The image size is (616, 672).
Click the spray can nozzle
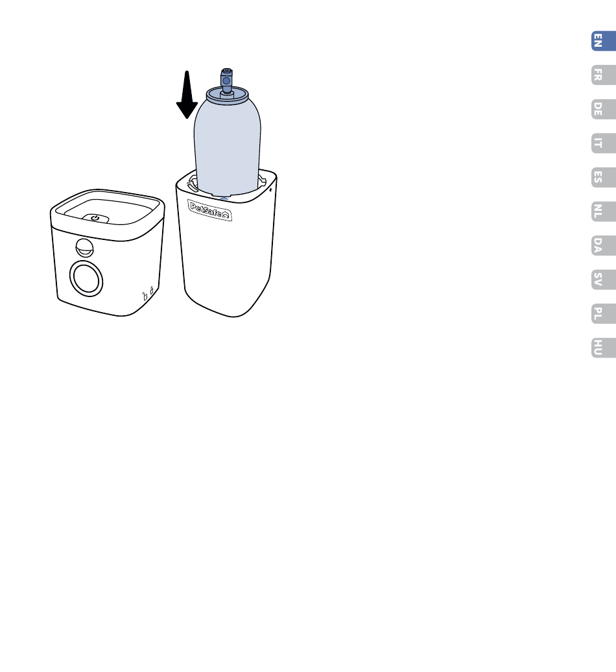[x=226, y=80]
